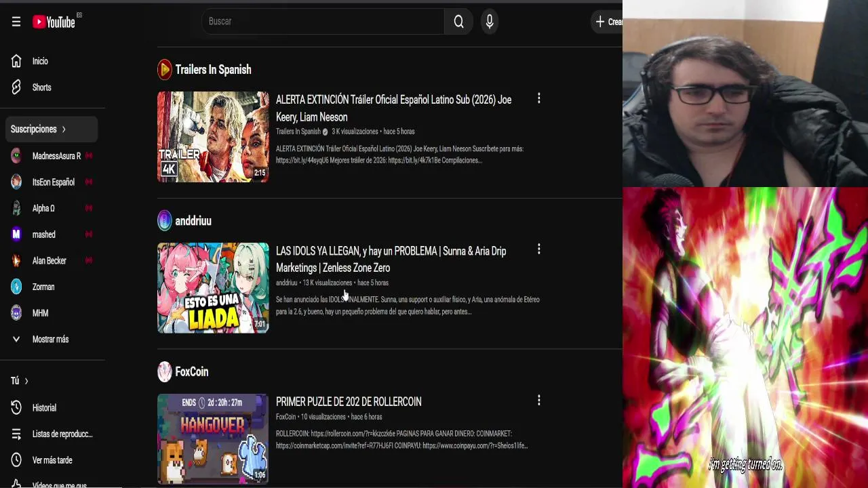Image resolution: width=868 pixels, height=488 pixels.
Task: Open more options for ROLLERCOIN video
Action: tap(539, 401)
